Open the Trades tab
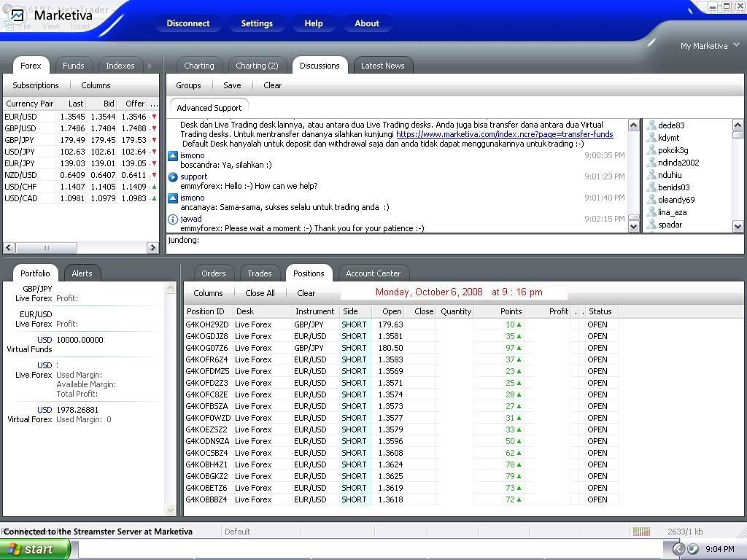Image resolution: width=747 pixels, height=560 pixels. pyautogui.click(x=260, y=273)
